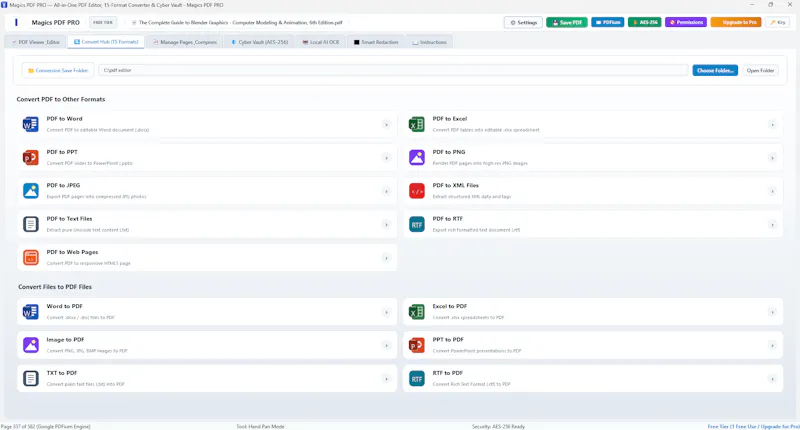Open the Cyber Vault (AES-256) tab

pyautogui.click(x=260, y=42)
